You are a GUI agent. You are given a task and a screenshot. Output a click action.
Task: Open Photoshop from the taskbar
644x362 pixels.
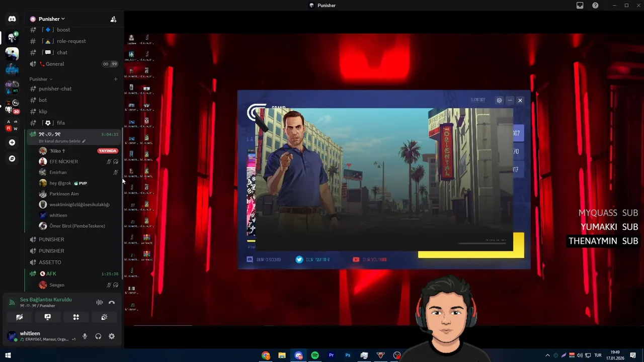click(x=348, y=355)
